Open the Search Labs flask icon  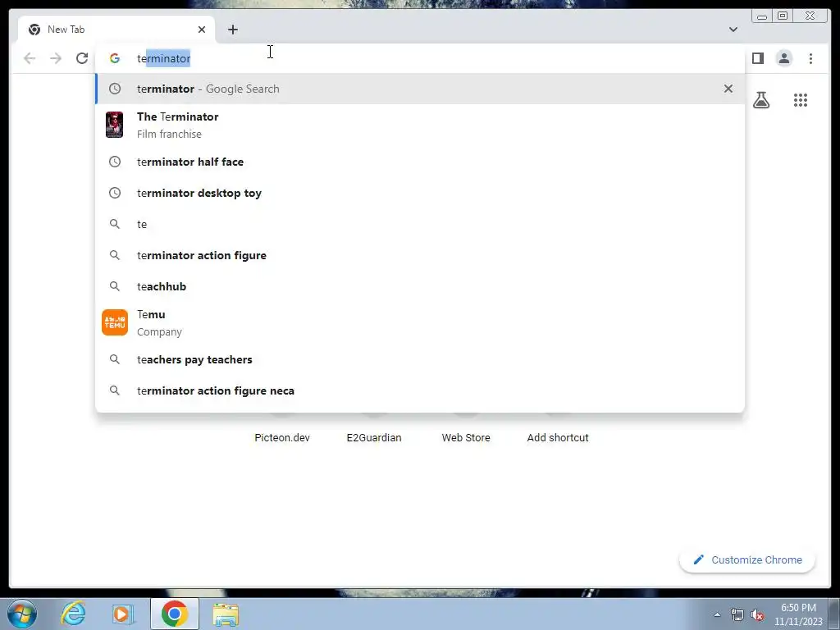click(760, 100)
